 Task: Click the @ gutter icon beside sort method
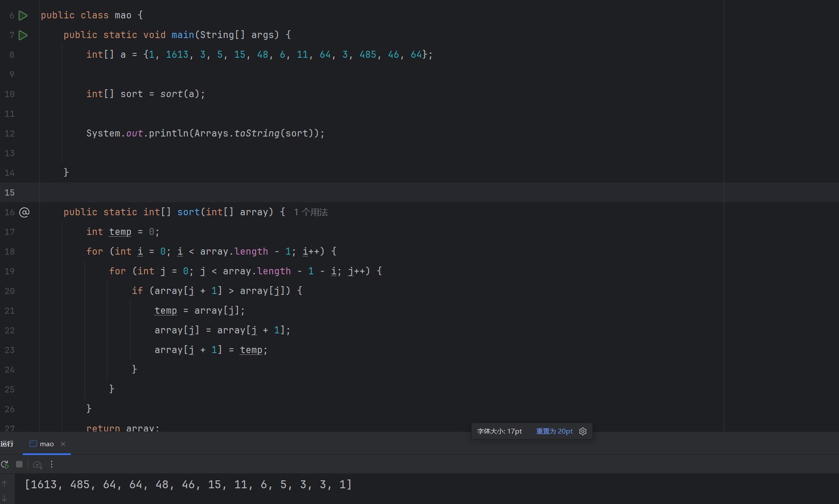(25, 212)
